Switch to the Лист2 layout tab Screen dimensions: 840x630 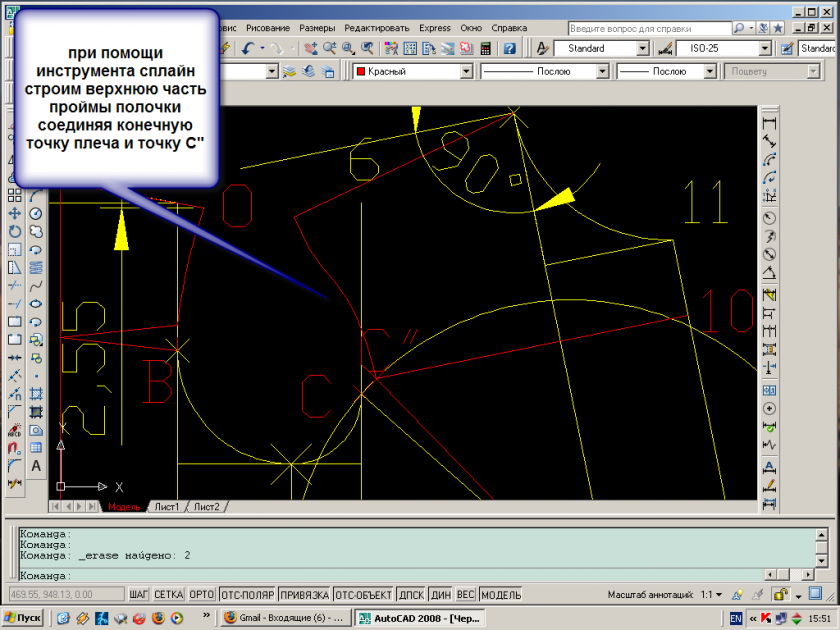[206, 507]
